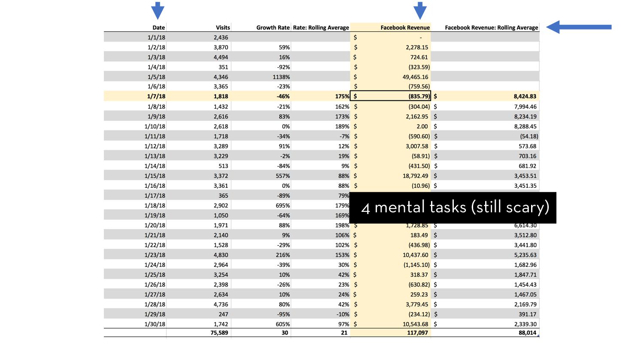Click the 1138% growth rate cell
This screenshot has height=362, width=644.
coord(281,77)
